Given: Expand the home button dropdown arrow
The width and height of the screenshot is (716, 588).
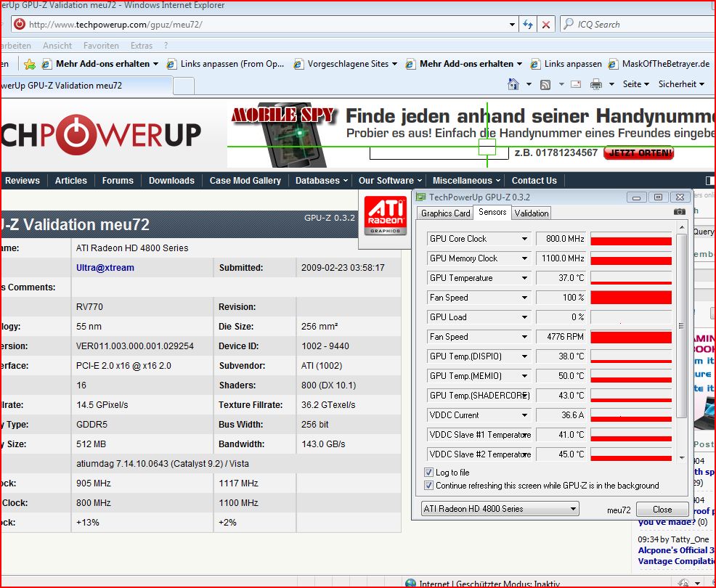Looking at the screenshot, I should click(x=529, y=84).
